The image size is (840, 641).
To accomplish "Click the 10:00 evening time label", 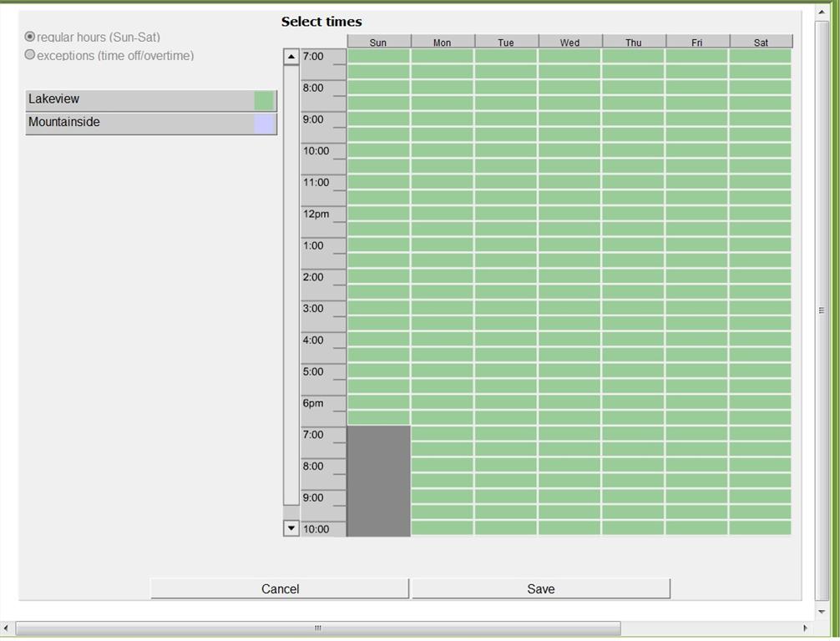I will [x=316, y=529].
